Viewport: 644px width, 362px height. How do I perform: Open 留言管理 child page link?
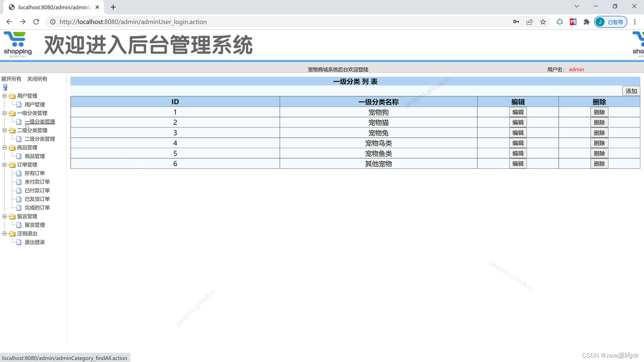click(35, 225)
